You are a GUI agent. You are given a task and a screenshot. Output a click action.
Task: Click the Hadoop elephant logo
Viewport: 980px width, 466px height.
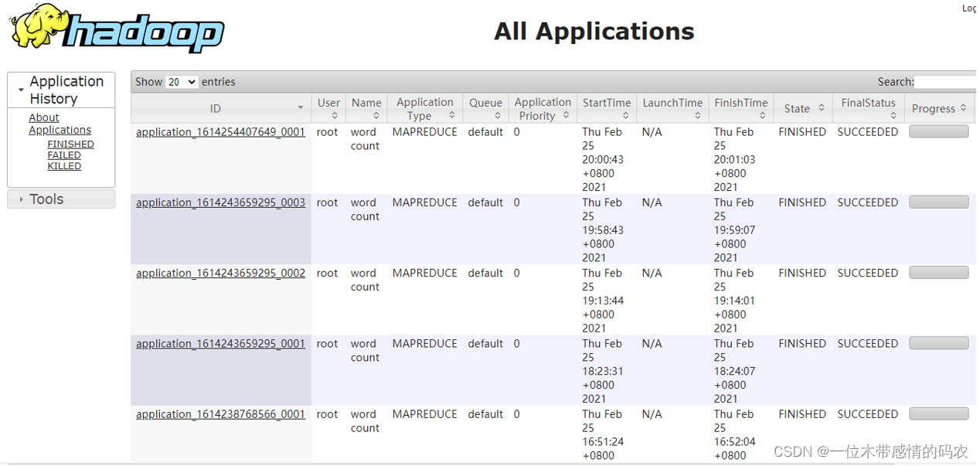click(x=116, y=29)
